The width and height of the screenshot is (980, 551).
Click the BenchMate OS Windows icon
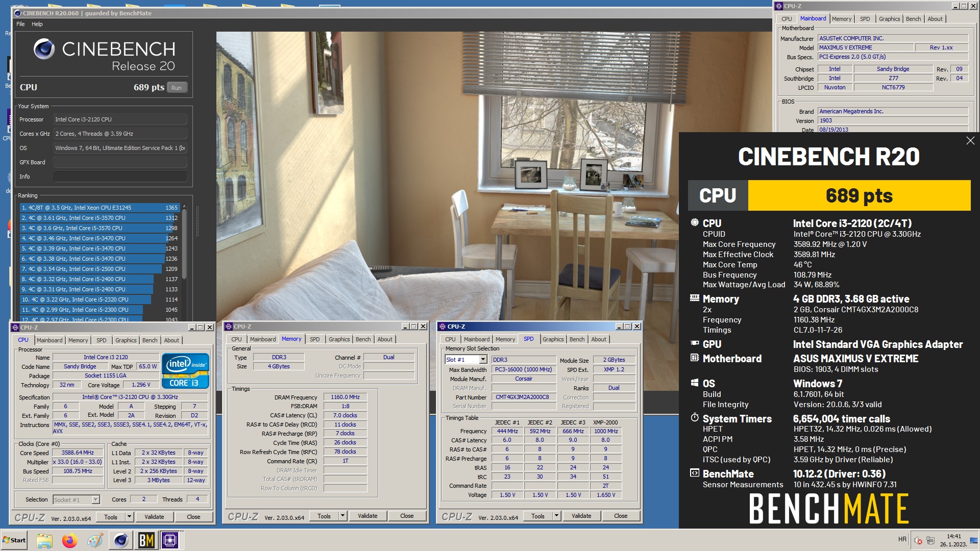[695, 383]
